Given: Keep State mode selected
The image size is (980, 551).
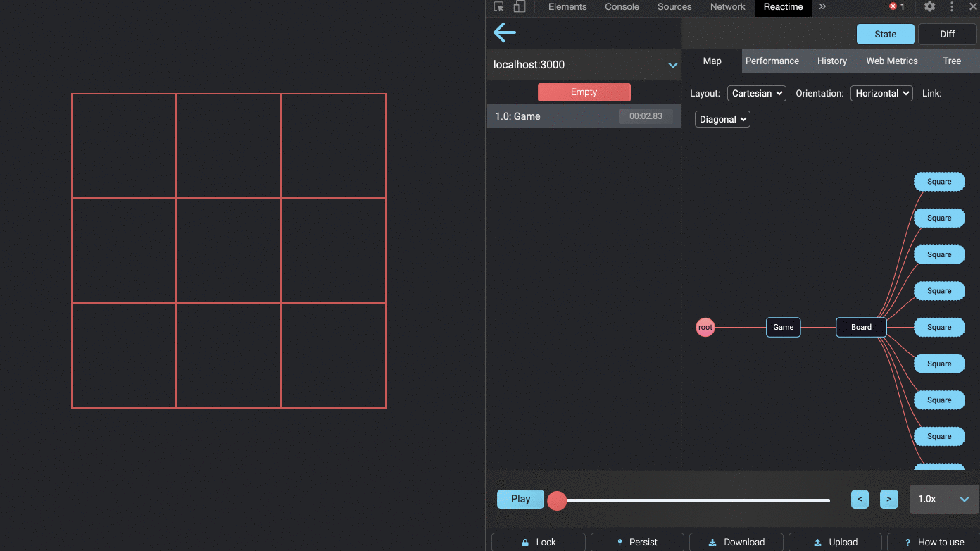Looking at the screenshot, I should [885, 34].
